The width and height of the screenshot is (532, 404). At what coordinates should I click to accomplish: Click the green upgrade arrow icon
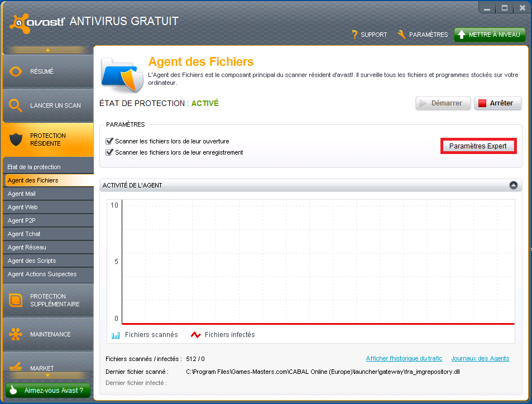click(x=462, y=34)
